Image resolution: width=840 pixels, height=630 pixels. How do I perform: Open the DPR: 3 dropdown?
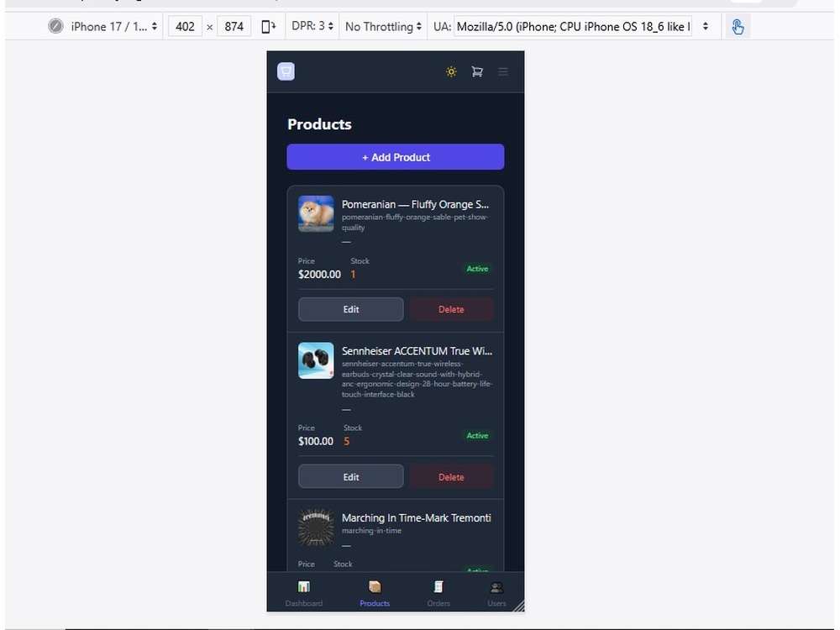pos(312,26)
